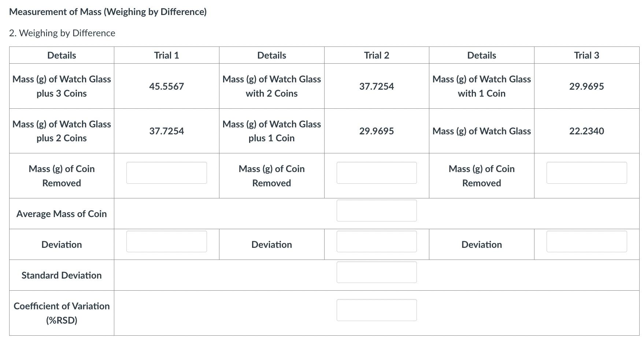Select the 2. Weighing by Difference label
The height and width of the screenshot is (343, 644).
pyautogui.click(x=62, y=33)
